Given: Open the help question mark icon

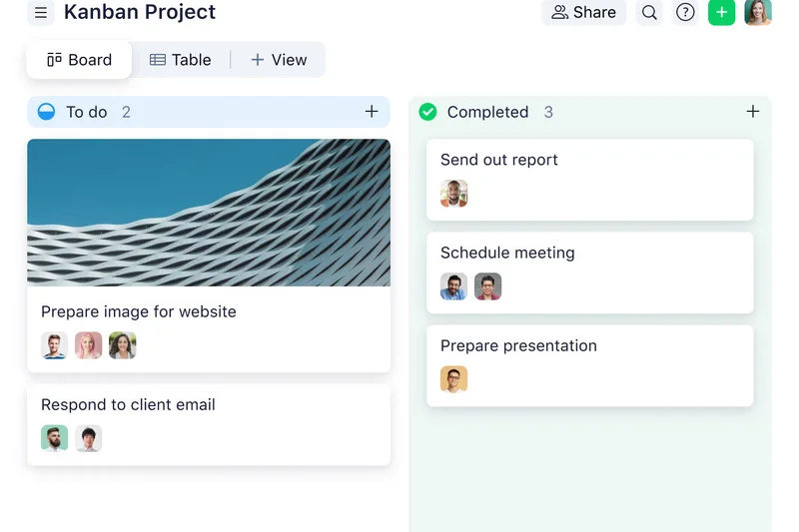Looking at the screenshot, I should click(685, 13).
